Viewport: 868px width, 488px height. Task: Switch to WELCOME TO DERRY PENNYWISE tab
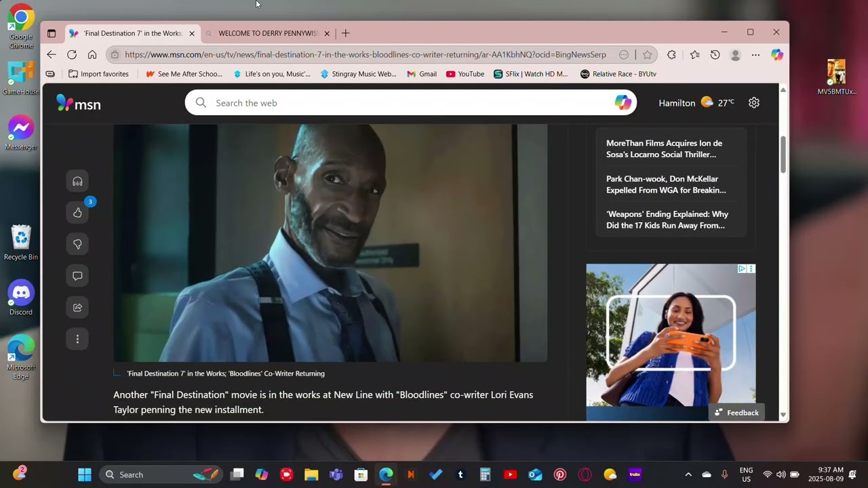tap(268, 33)
